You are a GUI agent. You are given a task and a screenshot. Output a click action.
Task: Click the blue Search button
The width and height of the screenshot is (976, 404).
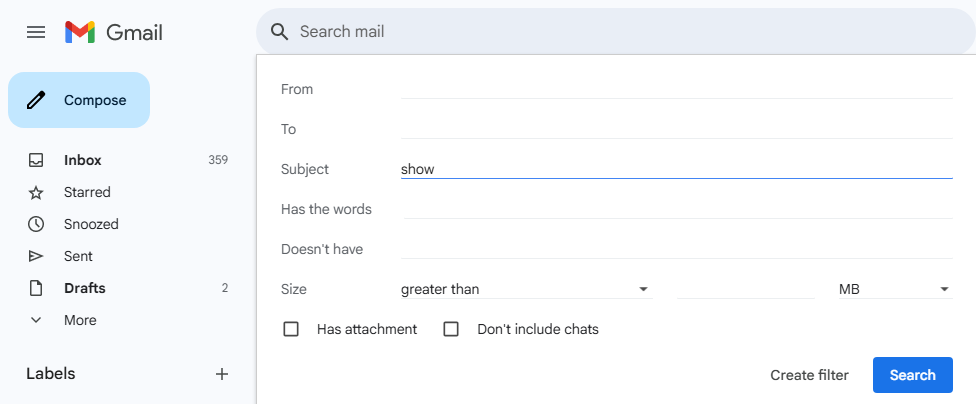(912, 375)
